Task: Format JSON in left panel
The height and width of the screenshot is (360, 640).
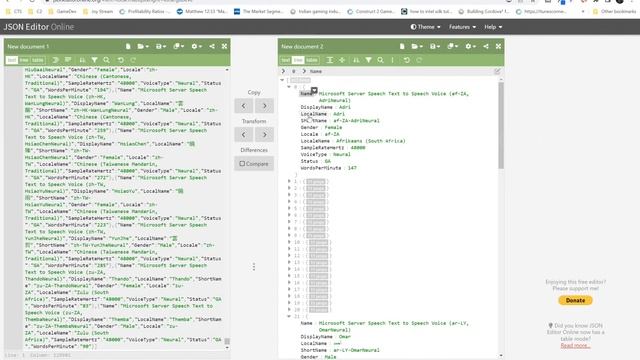Action: point(56,60)
